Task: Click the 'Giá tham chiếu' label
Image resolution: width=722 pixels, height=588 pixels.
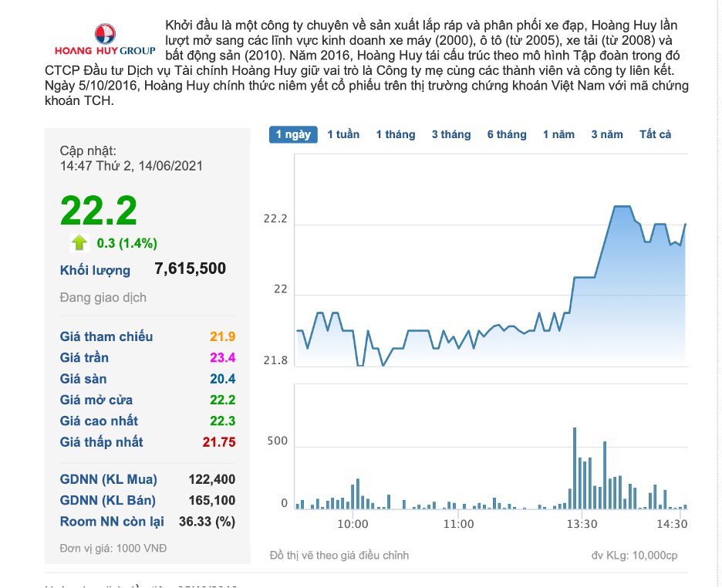Action: click(x=106, y=336)
